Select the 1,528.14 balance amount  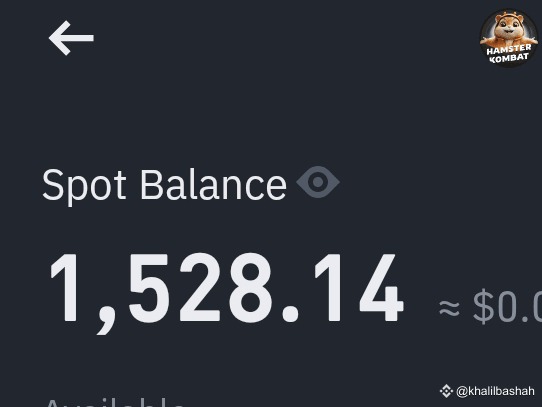(227, 290)
